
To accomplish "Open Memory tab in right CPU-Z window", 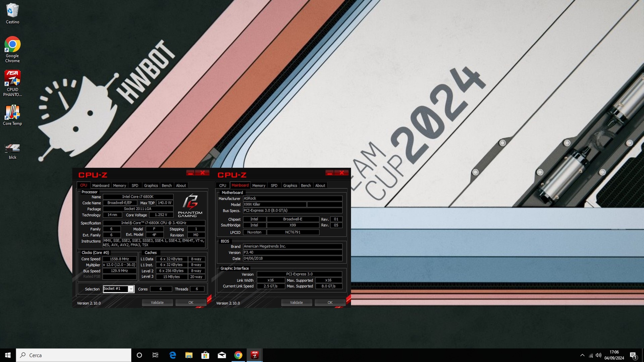I will click(259, 185).
